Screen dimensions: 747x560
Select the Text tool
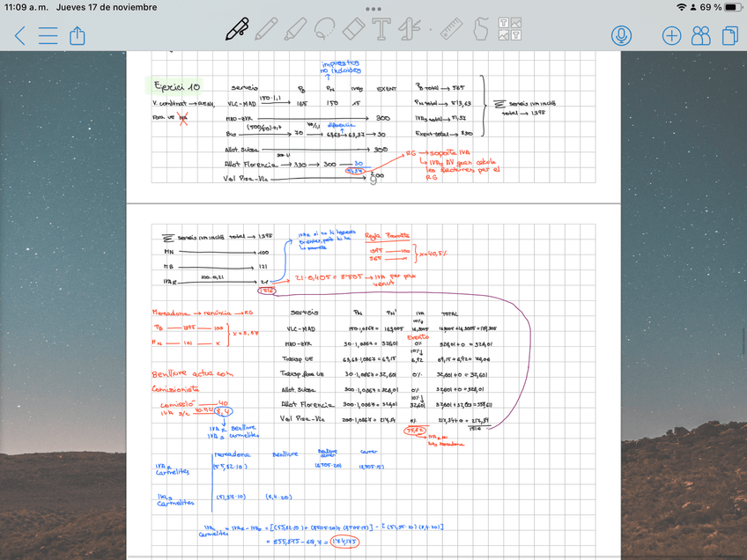[x=381, y=30]
